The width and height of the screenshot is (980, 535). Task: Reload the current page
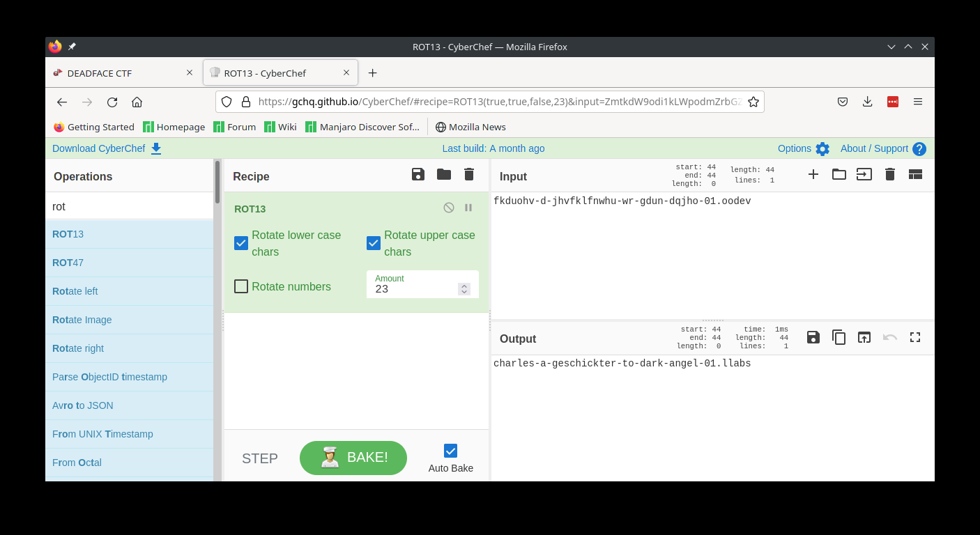point(112,102)
